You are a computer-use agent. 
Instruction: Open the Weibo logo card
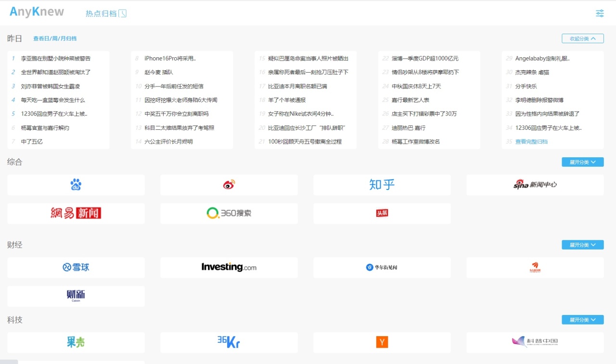pos(229,185)
